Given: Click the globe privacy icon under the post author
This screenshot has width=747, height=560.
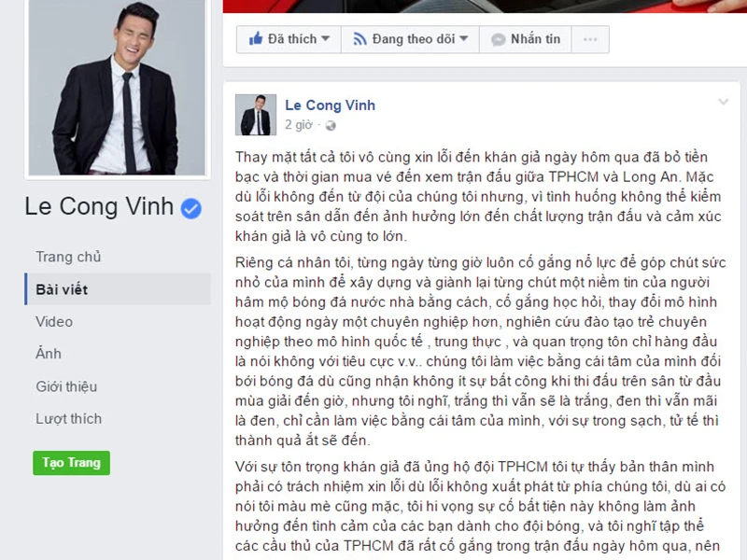Looking at the screenshot, I should (331, 126).
